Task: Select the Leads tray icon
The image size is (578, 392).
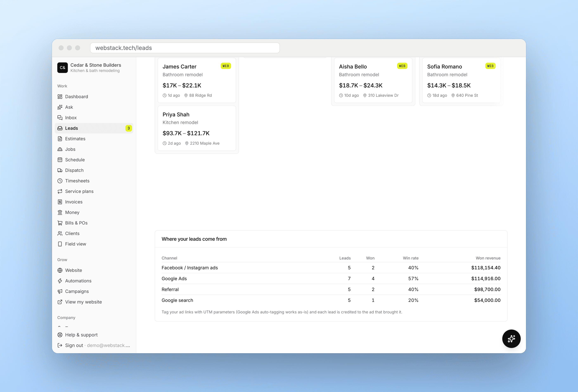Action: point(60,128)
